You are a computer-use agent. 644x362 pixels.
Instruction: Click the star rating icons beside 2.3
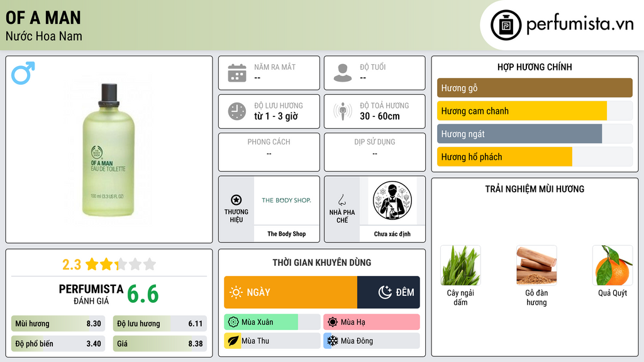click(x=121, y=265)
